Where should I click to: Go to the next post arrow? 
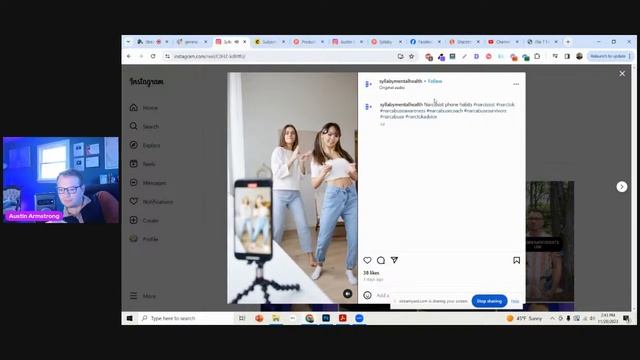tap(622, 187)
